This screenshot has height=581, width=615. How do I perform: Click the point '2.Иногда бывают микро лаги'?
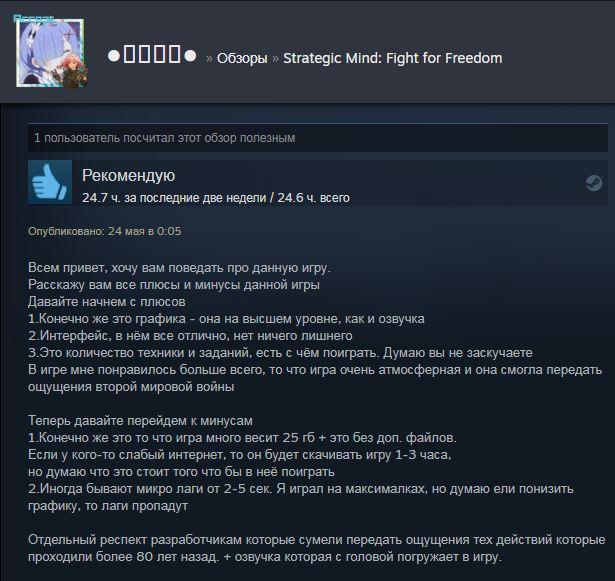301,497
